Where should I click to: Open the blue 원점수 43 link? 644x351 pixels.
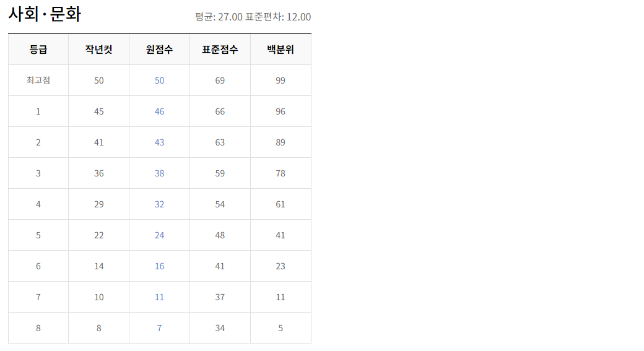(x=159, y=142)
